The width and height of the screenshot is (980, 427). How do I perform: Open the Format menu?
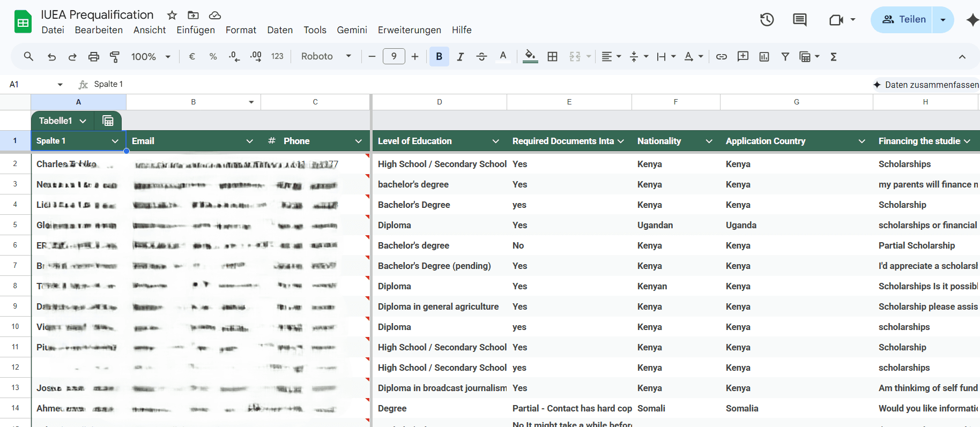coord(241,30)
